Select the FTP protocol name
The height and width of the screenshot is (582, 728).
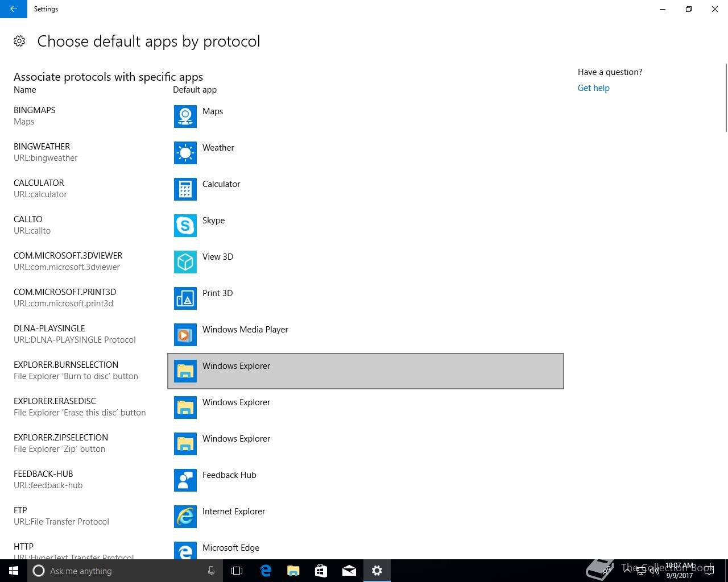tap(20, 510)
